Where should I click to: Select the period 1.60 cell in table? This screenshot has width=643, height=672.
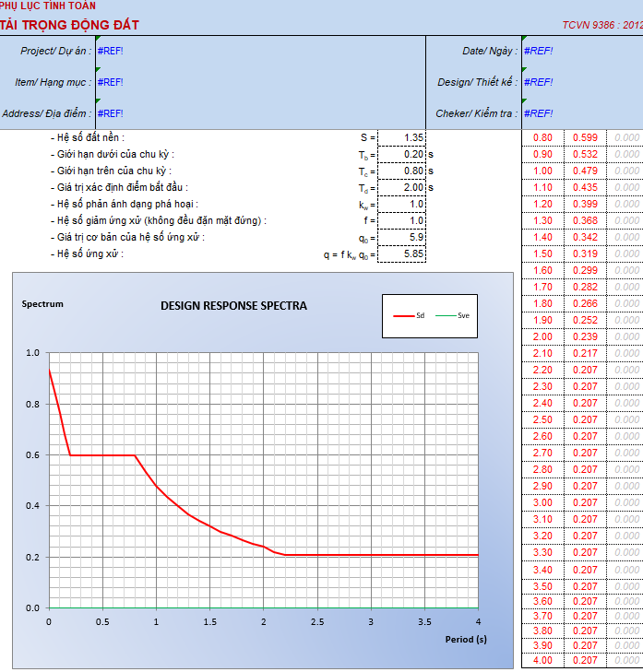pyautogui.click(x=542, y=270)
